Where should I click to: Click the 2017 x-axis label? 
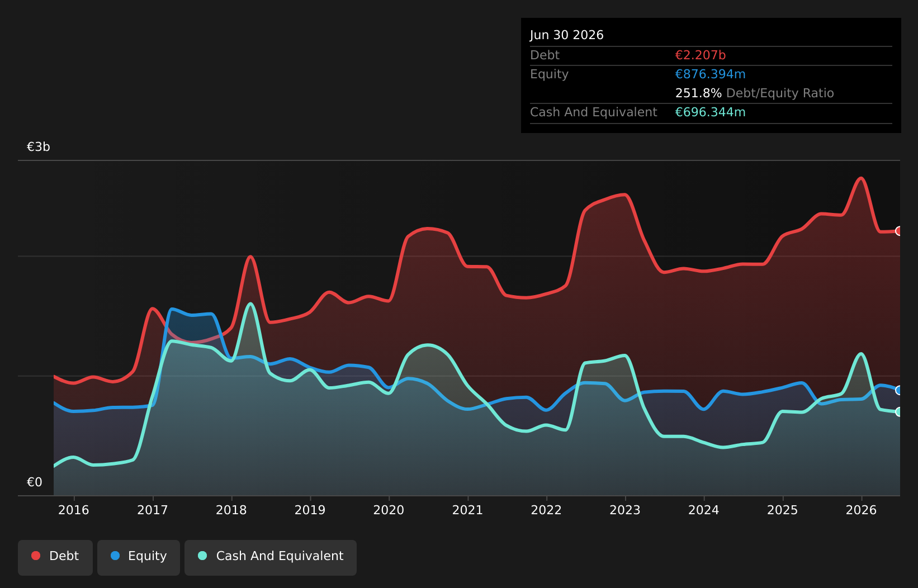click(x=153, y=510)
